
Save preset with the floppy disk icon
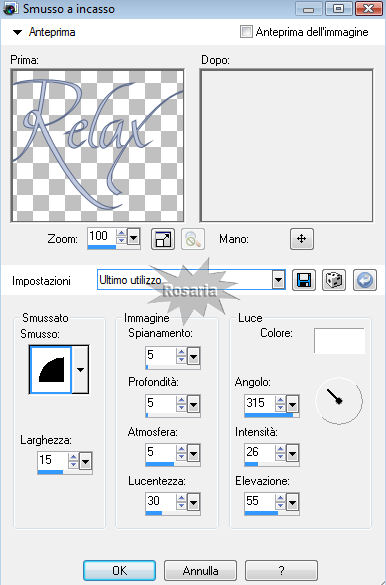tap(304, 280)
